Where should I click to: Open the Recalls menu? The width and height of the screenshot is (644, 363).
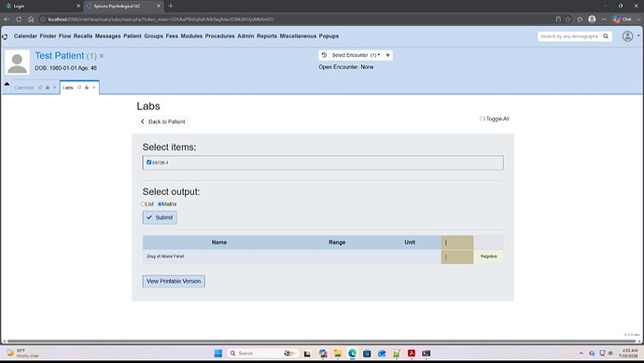pos(83,36)
